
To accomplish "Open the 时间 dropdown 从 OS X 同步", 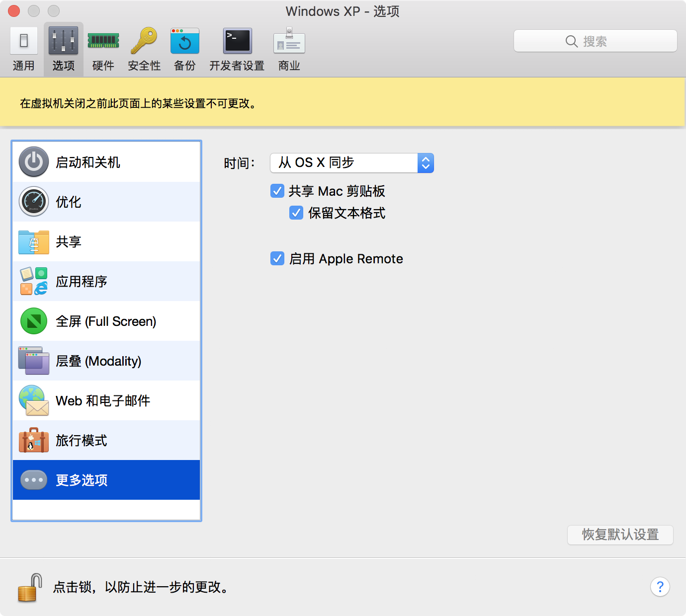I will click(352, 163).
